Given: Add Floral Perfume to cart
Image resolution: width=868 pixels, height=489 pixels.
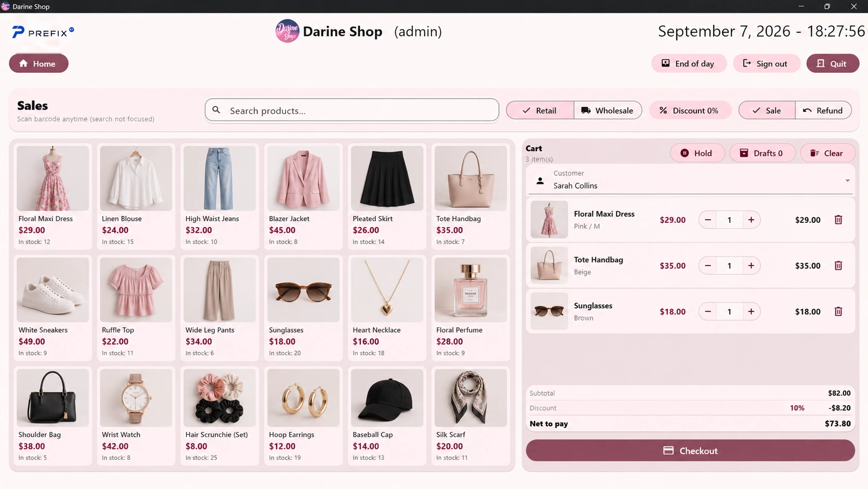Looking at the screenshot, I should [x=470, y=308].
